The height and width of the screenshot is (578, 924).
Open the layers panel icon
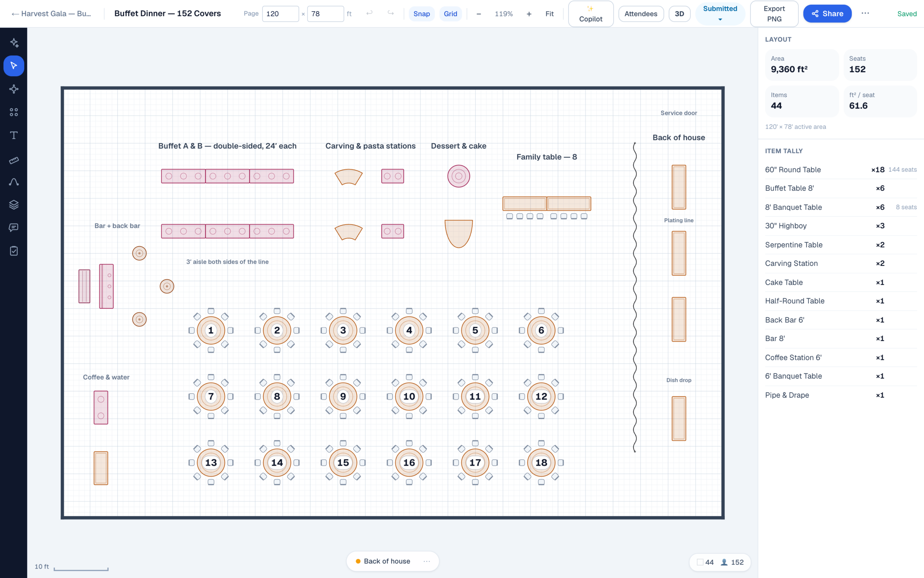tap(14, 204)
